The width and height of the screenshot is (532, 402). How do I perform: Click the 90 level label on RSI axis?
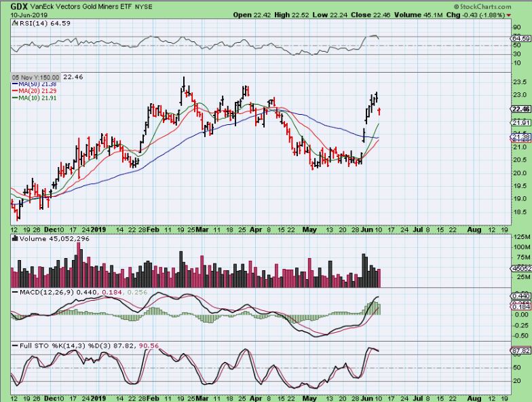click(x=517, y=27)
